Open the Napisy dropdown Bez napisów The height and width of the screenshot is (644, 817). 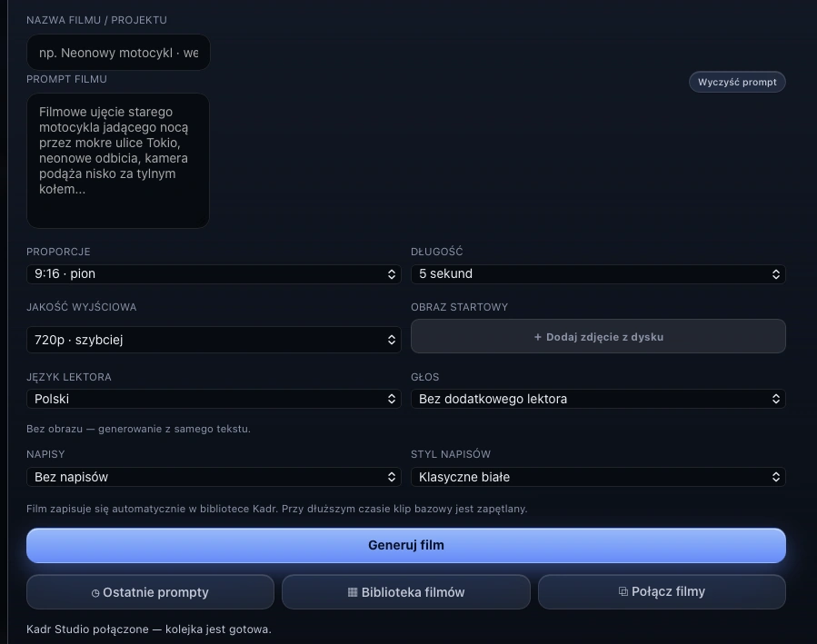(214, 477)
